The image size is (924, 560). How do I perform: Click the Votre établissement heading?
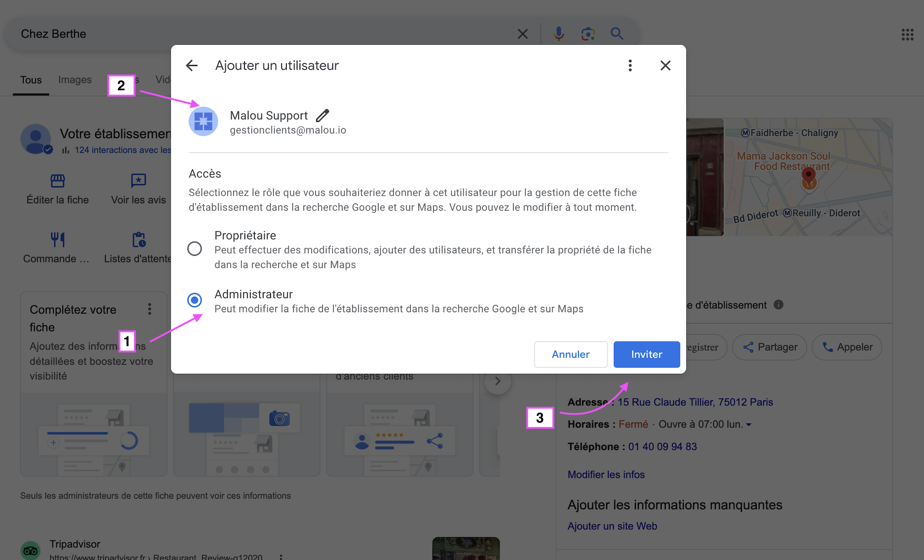pos(115,134)
